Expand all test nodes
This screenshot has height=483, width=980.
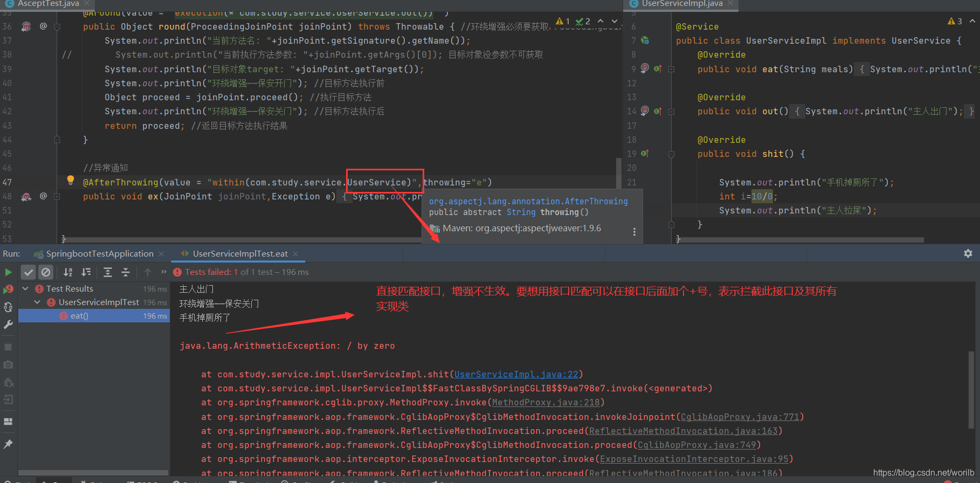coord(108,272)
